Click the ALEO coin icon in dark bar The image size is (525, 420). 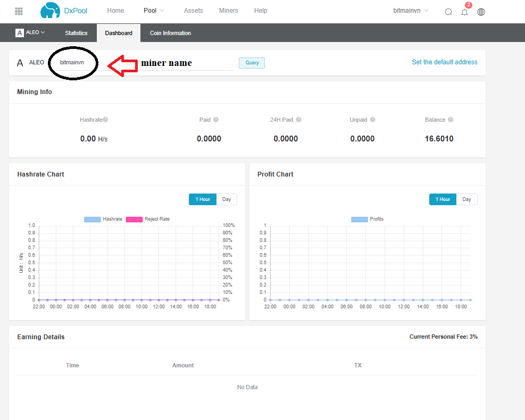[20, 33]
